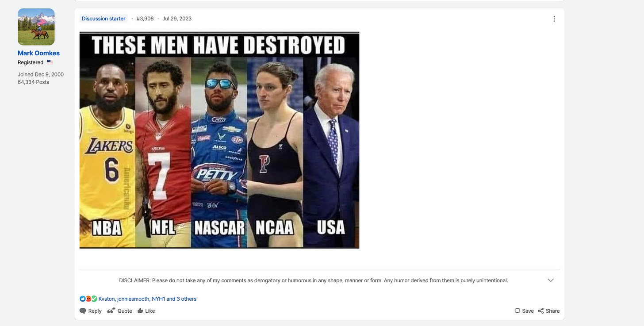Click the Save bookmark icon
644x326 pixels.
(x=517, y=311)
